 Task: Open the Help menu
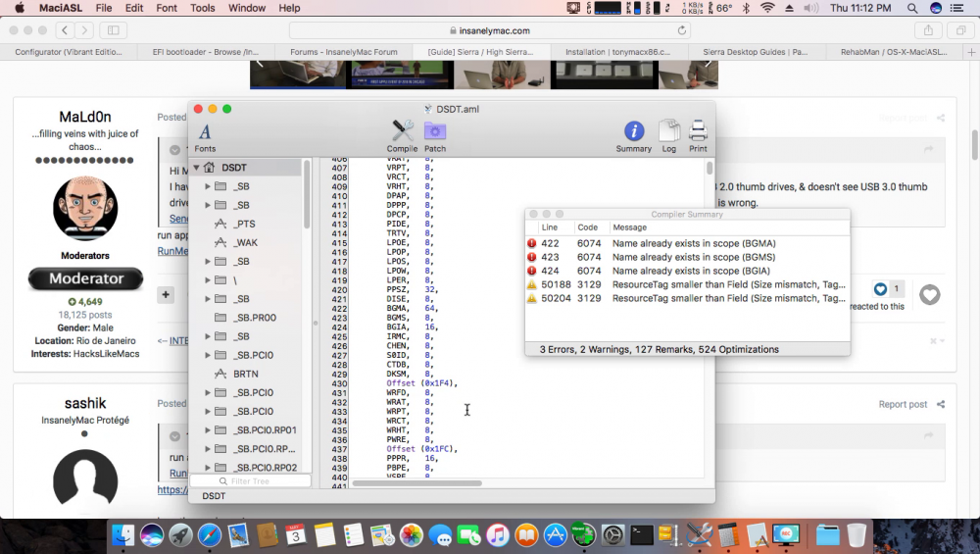tap(289, 8)
